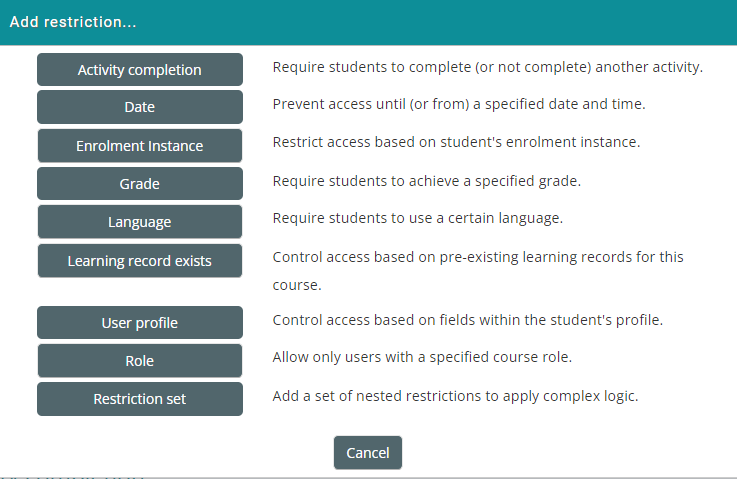Open the Restriction set option
This screenshot has height=479, width=737.
[140, 399]
